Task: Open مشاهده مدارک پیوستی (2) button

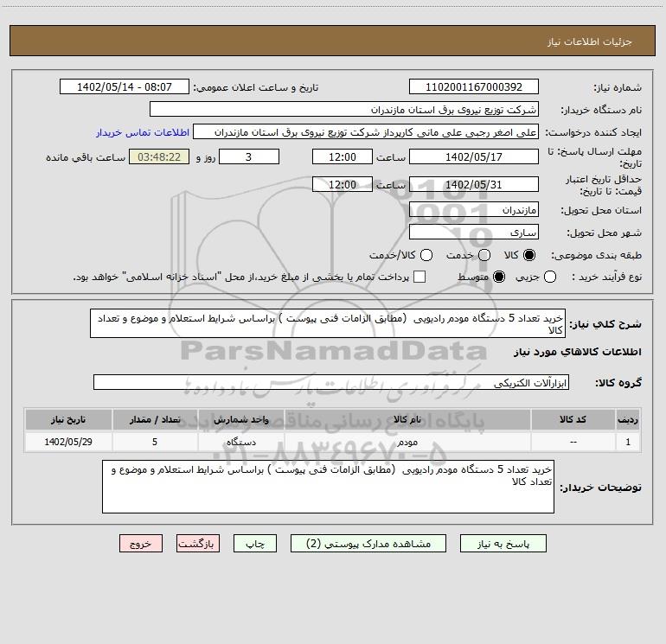Action: (368, 544)
